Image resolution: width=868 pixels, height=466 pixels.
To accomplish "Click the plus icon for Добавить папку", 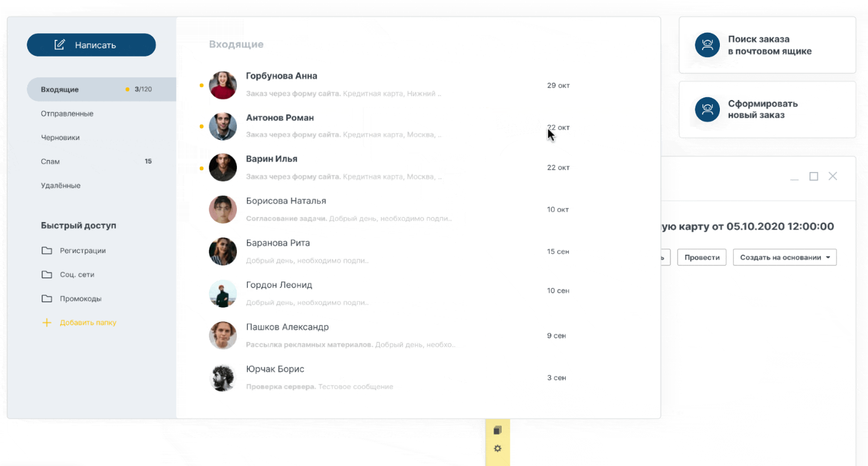I will click(46, 323).
